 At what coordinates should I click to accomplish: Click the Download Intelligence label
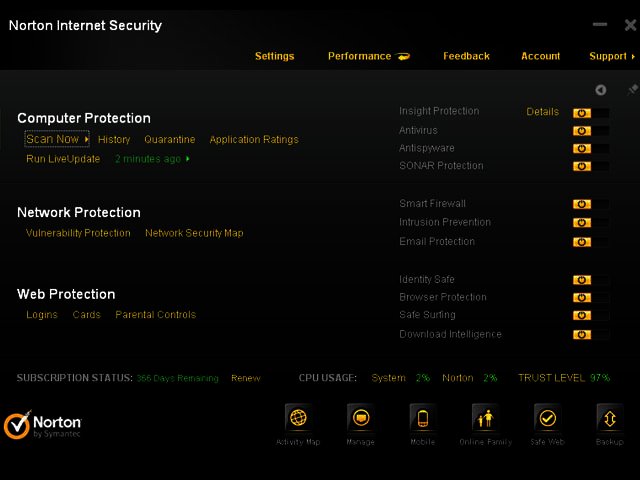click(x=450, y=334)
